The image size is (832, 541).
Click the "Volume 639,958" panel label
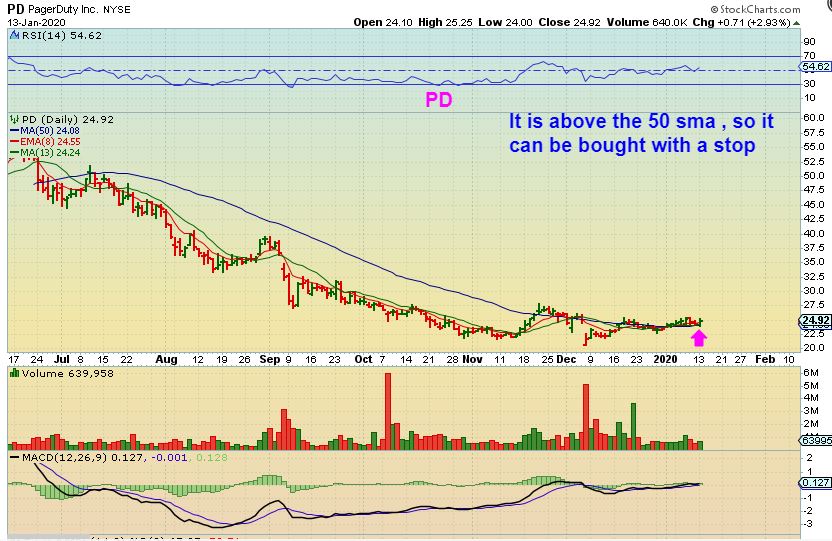click(x=67, y=373)
